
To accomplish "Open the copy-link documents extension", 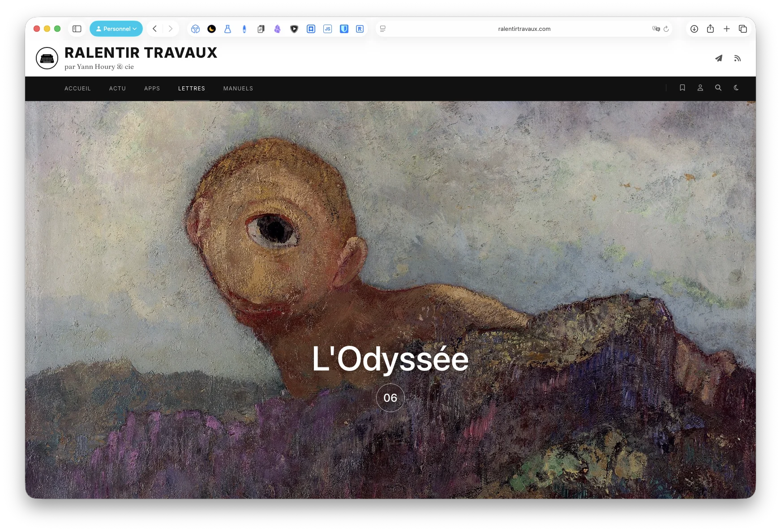I will click(x=261, y=29).
